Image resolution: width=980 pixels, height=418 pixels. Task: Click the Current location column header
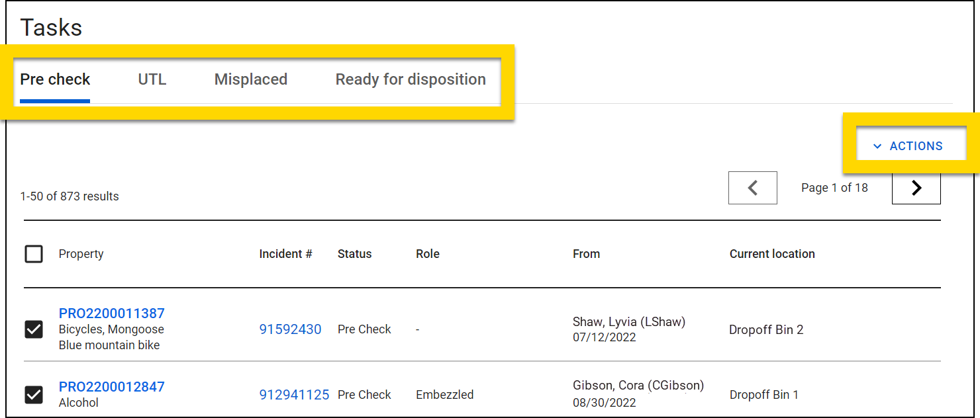click(771, 254)
